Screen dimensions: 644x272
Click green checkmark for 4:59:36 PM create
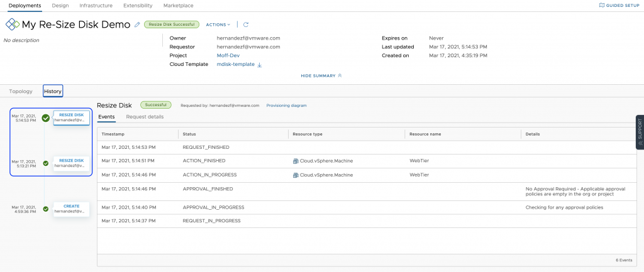[45, 209]
